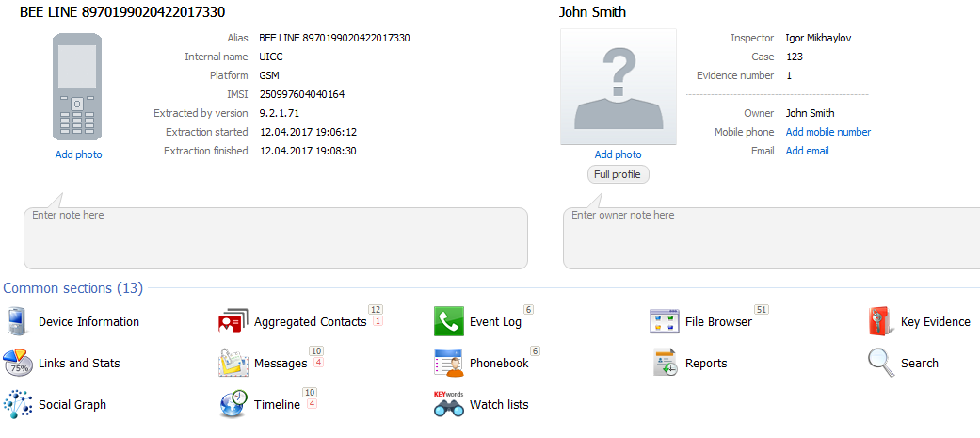Click the red badge 4 next to Messages

pyautogui.click(x=318, y=363)
